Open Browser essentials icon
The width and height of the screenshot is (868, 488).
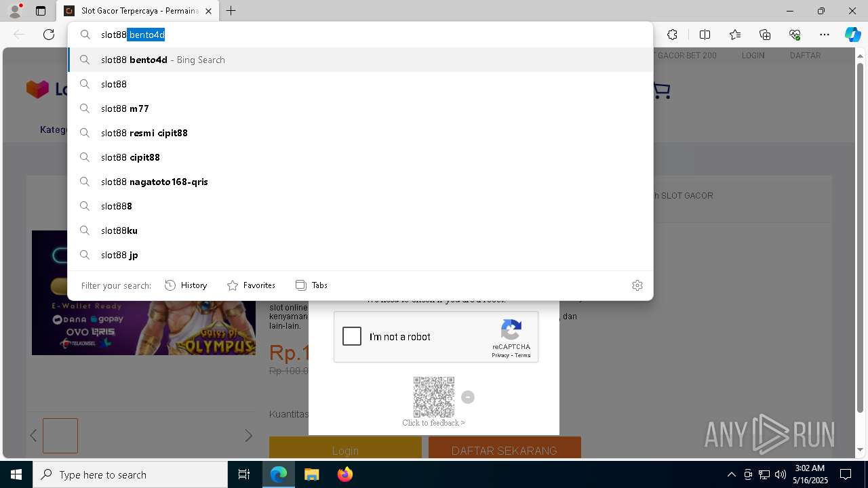795,35
